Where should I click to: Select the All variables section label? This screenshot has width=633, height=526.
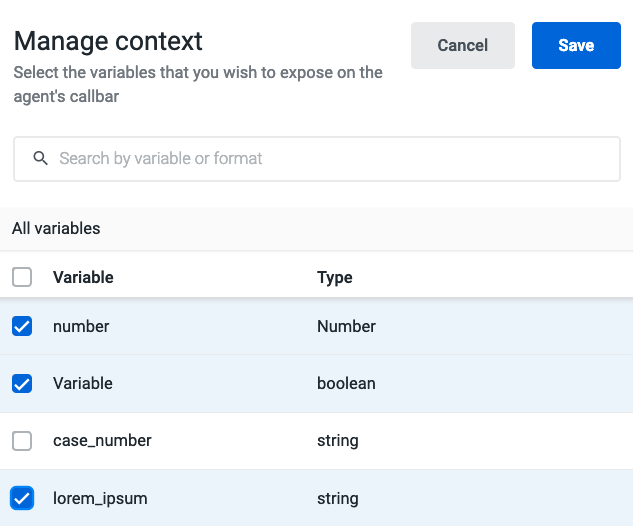tap(56, 228)
